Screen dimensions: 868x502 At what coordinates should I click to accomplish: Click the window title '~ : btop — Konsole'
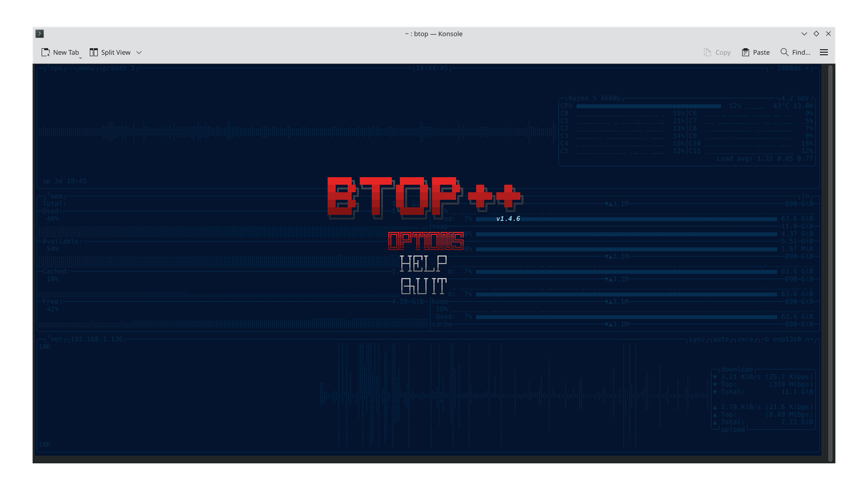[x=434, y=34]
